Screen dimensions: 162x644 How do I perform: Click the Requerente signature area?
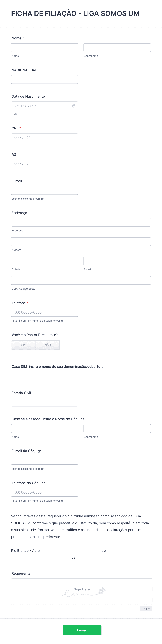click(82, 592)
